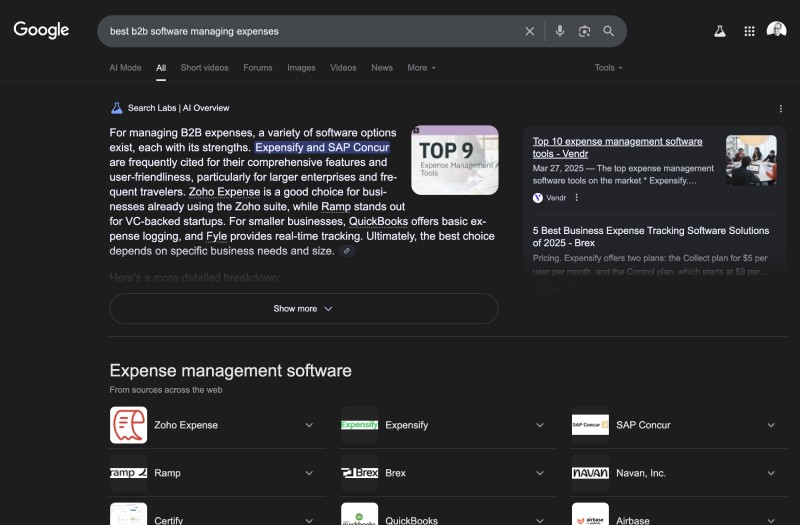Click the Search Labs flask beside AI Overview
This screenshot has height=525, width=800.
coord(117,108)
